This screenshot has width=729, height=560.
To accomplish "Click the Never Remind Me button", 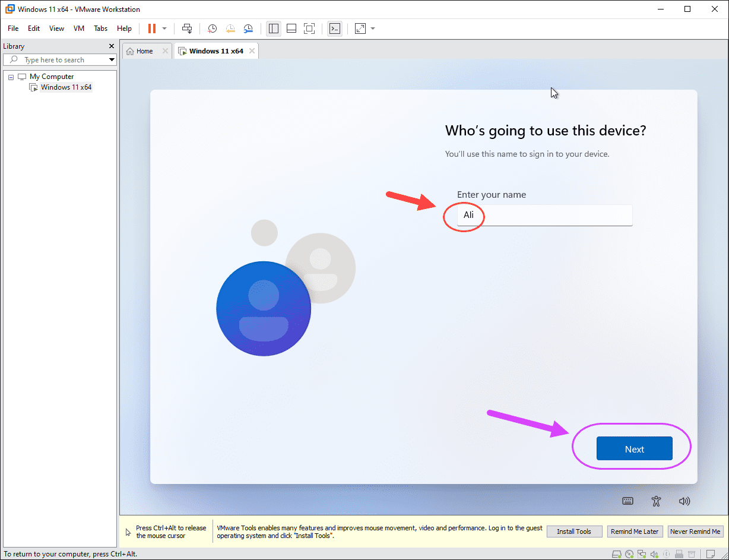I will 695,531.
